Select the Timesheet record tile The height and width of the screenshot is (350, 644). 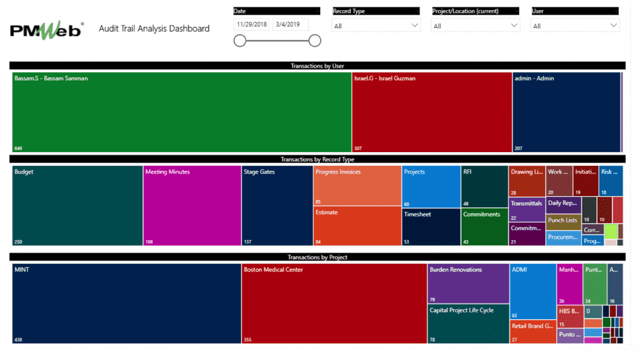coord(431,227)
